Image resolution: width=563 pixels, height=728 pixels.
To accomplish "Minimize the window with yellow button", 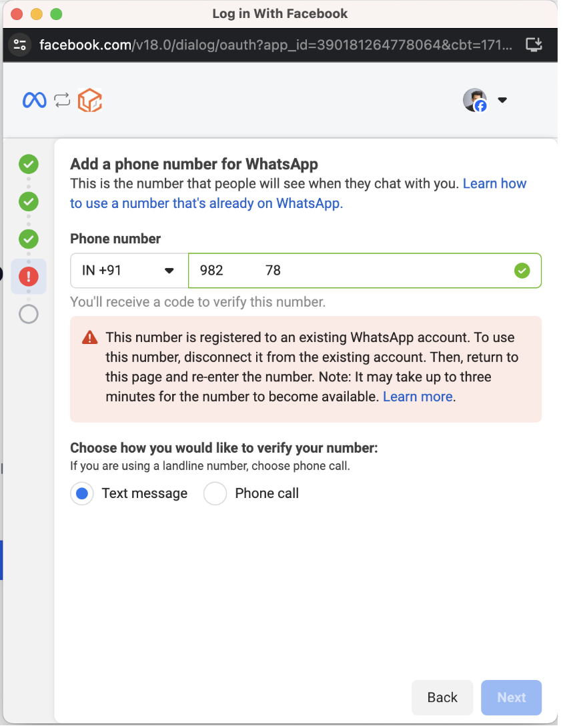I will [37, 14].
